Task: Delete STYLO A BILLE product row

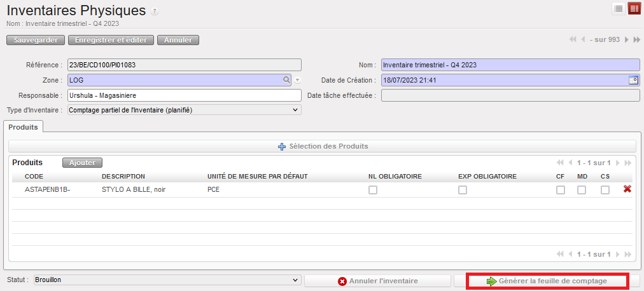Action: point(627,189)
